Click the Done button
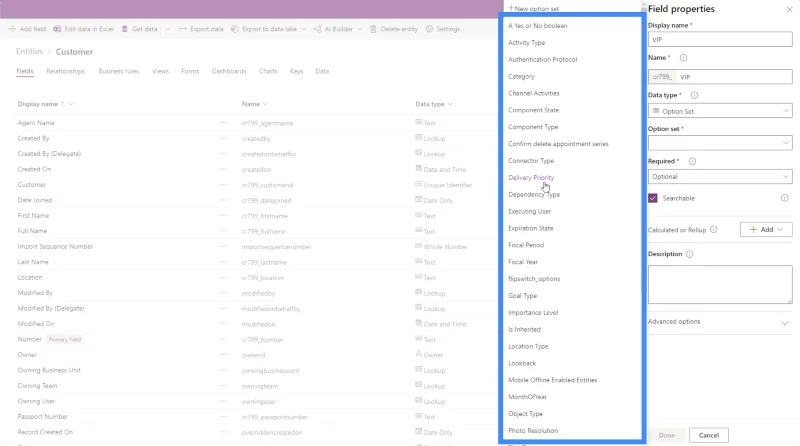The width and height of the screenshot is (800, 446). [x=666, y=435]
